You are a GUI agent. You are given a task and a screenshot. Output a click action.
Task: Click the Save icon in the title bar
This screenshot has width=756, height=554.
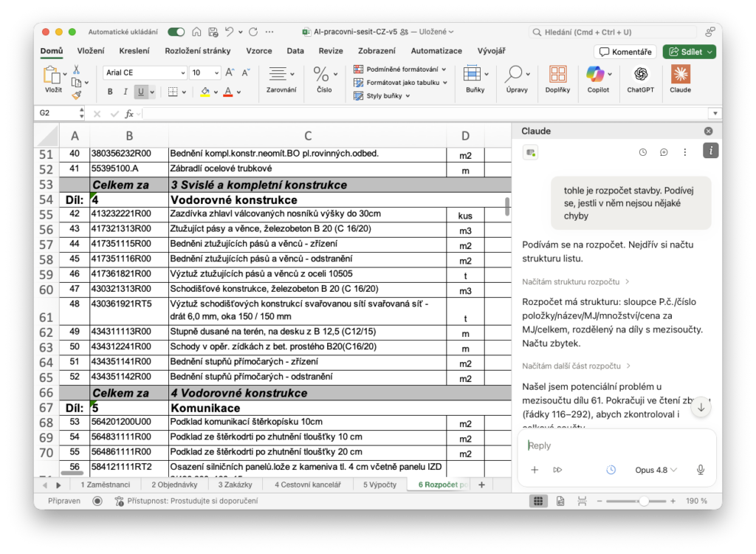213,32
